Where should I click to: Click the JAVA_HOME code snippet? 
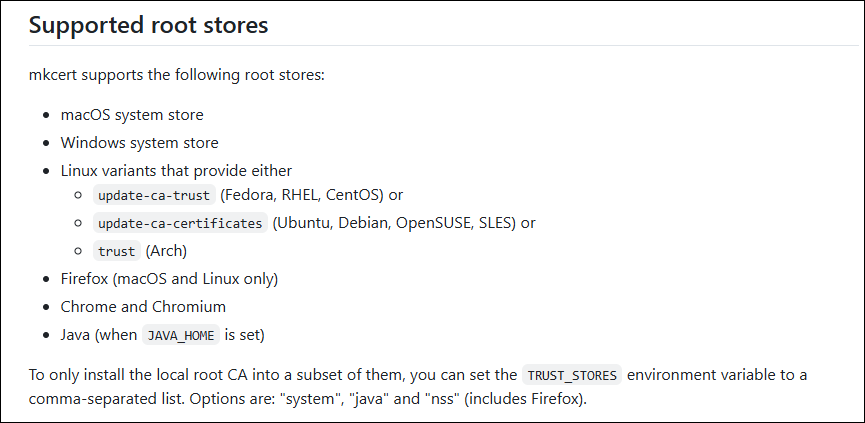pyautogui.click(x=180, y=335)
